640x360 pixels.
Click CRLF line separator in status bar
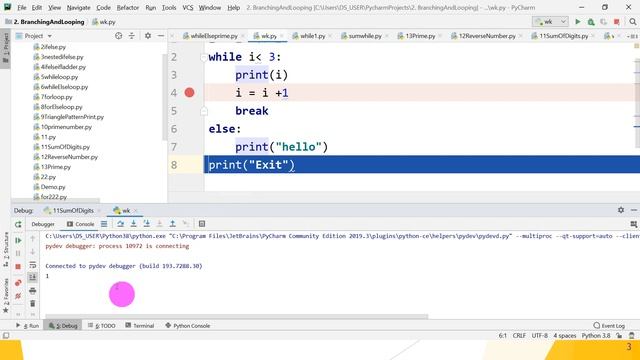point(519,336)
